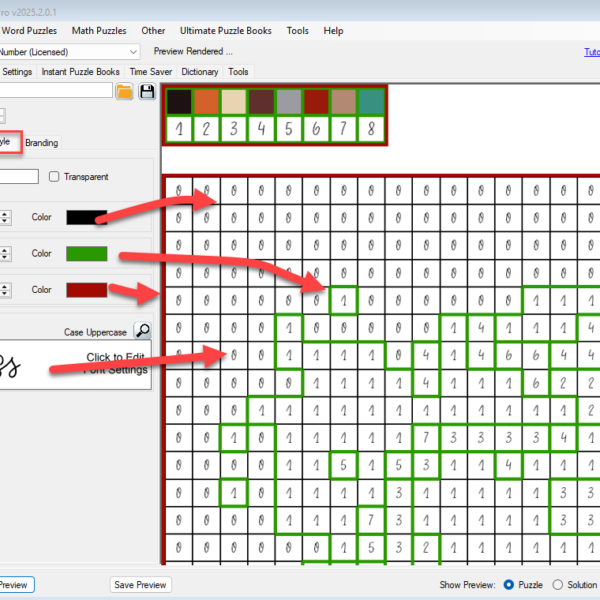The height and width of the screenshot is (600, 600).
Task: Click the floppy disk save icon
Action: [x=147, y=92]
